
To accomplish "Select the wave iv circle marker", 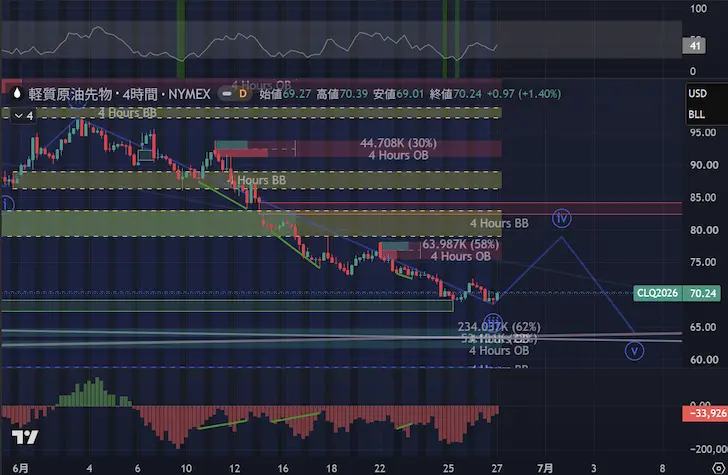I will pos(561,218).
